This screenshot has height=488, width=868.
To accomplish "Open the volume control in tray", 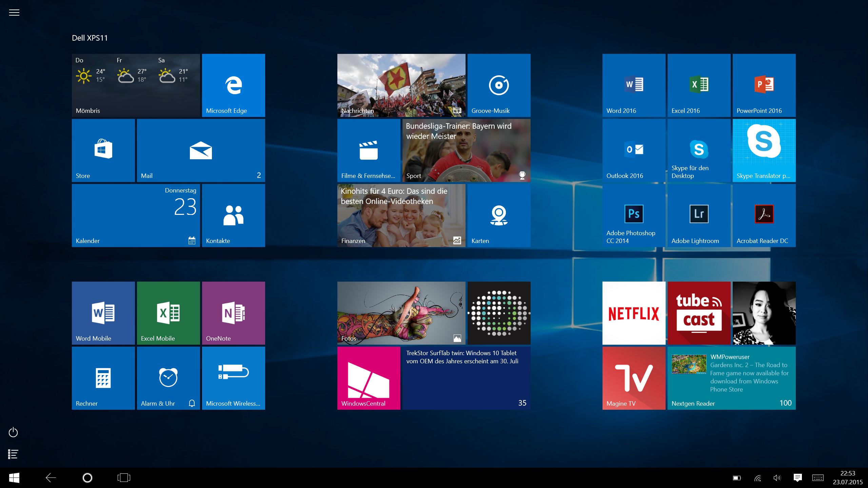I will [x=777, y=478].
